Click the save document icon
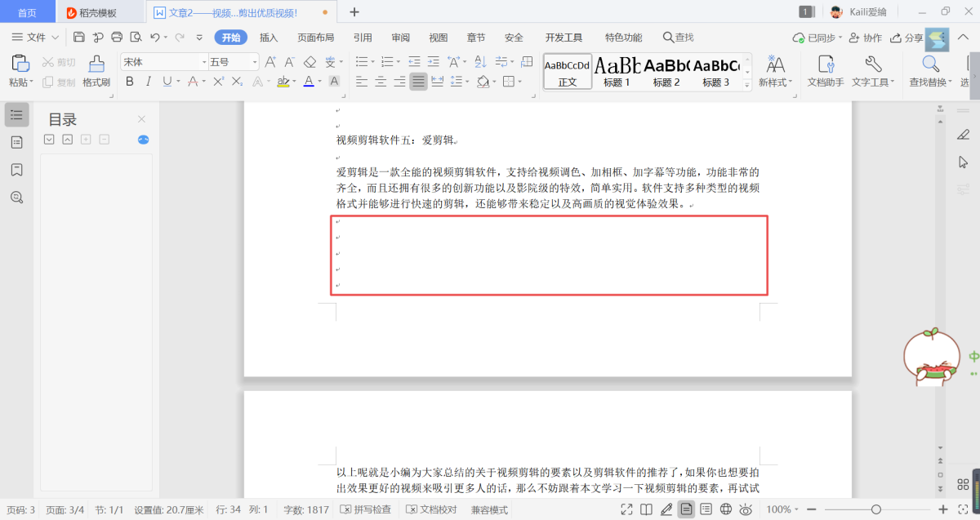The image size is (980, 520). click(79, 37)
